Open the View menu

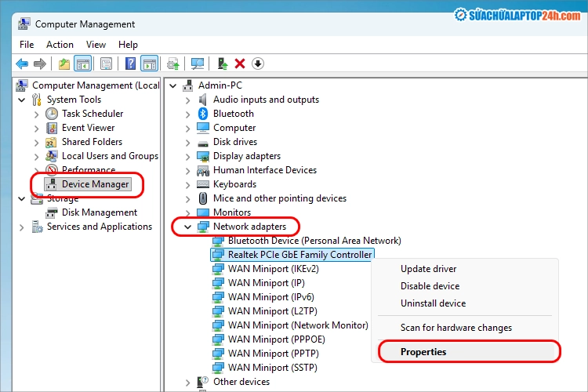[96, 45]
